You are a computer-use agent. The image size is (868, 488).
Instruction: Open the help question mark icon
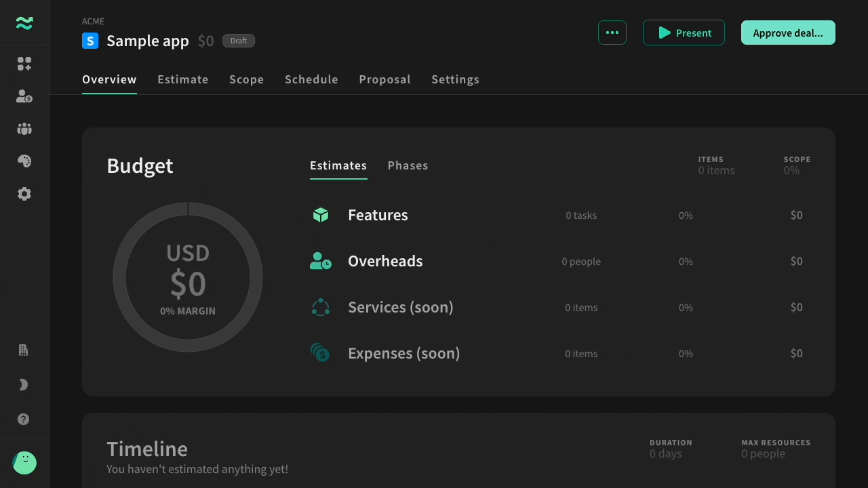23,420
